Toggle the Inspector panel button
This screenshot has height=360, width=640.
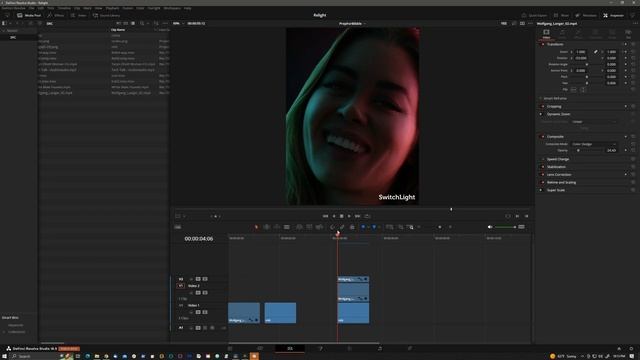613,16
